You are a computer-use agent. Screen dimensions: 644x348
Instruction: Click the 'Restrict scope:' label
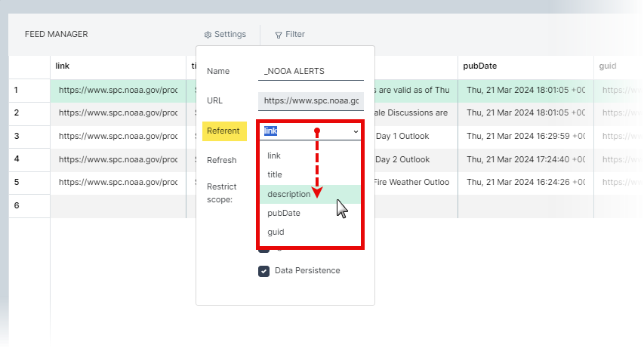222,193
